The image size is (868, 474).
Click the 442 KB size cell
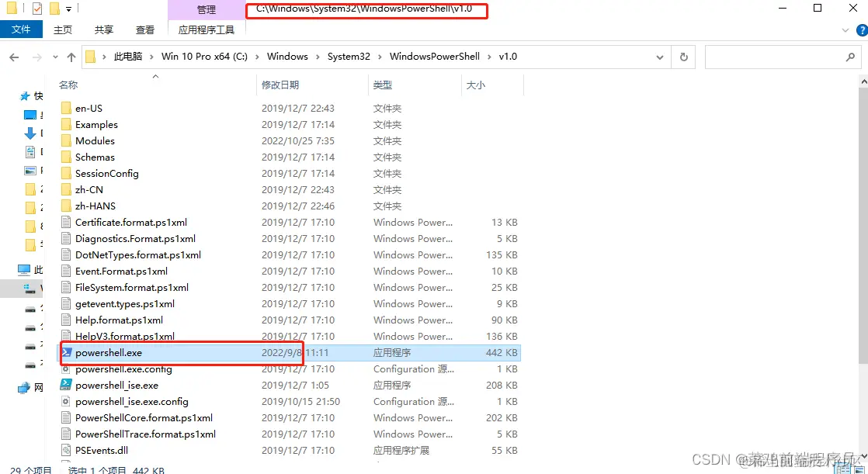(502, 352)
